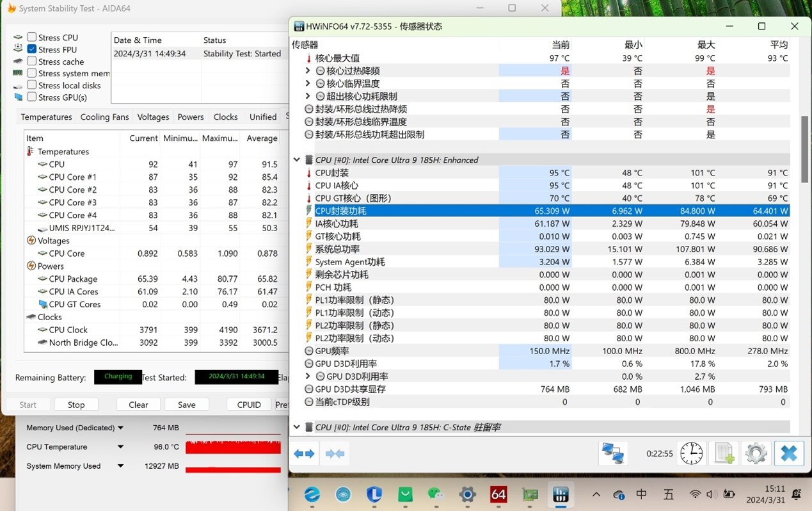Open Memory Used (Dedicated) dropdown
This screenshot has width=812, height=511.
(120, 428)
